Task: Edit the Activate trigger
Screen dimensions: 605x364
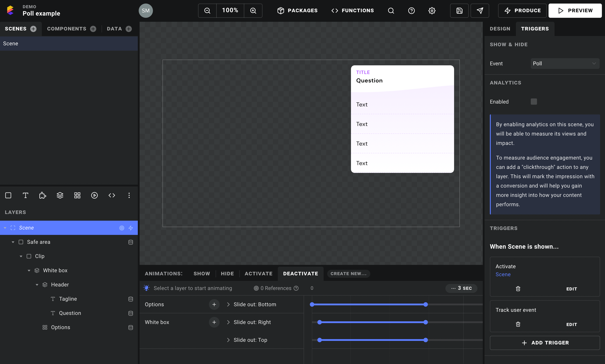Action: [571, 289]
